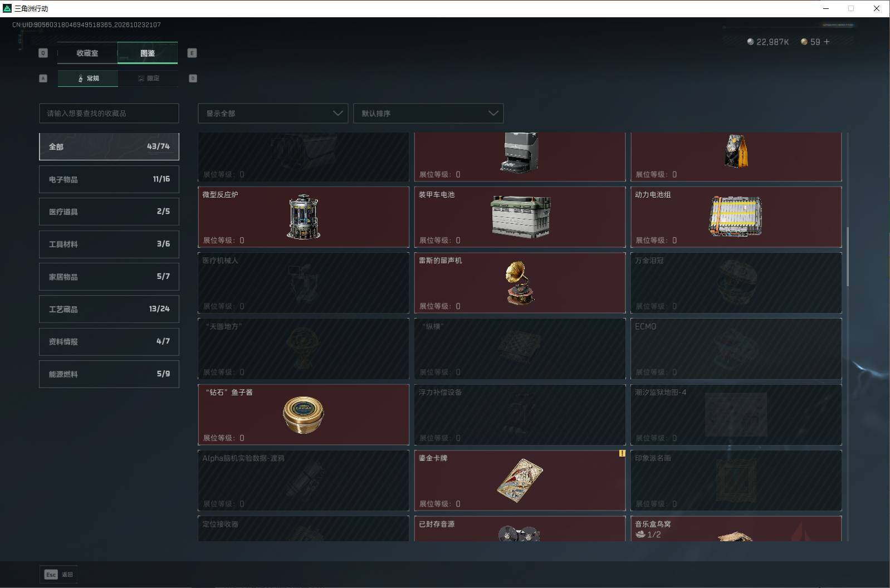Click the plus icon beside 59 currency
This screenshot has width=890, height=588.
click(x=827, y=42)
